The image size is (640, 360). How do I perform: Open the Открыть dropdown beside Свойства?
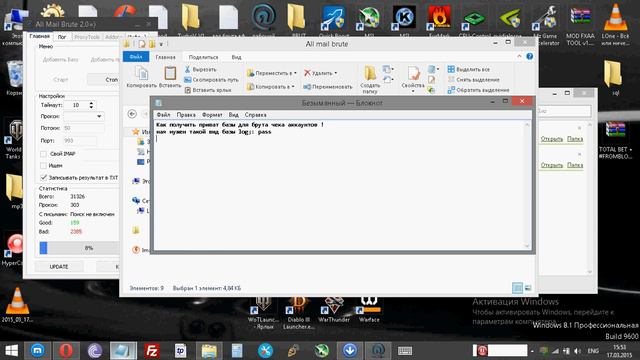pos(433,69)
